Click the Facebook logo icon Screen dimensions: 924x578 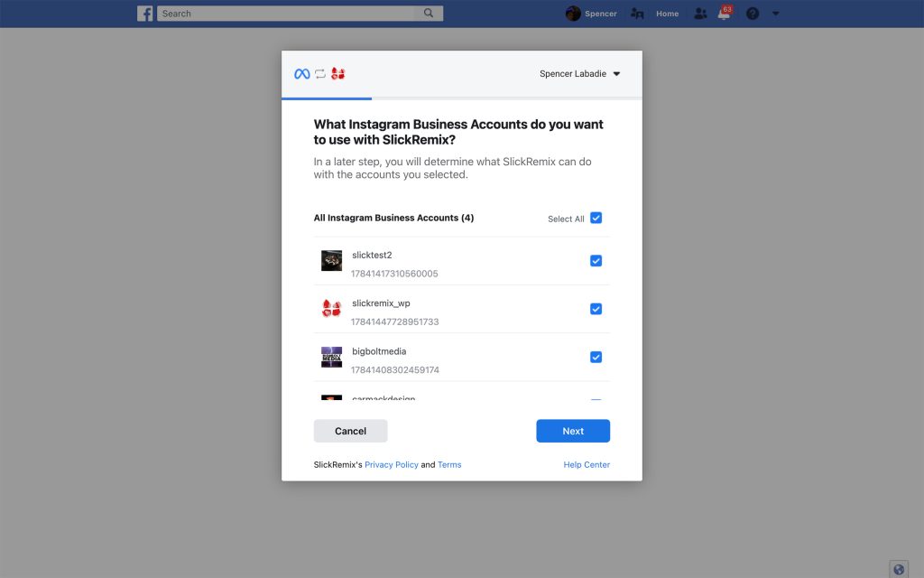pos(145,13)
